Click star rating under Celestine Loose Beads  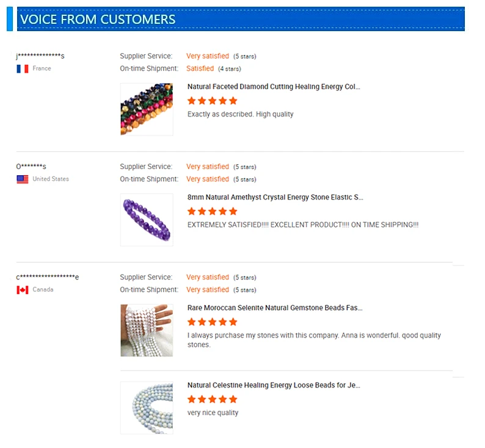click(x=212, y=399)
